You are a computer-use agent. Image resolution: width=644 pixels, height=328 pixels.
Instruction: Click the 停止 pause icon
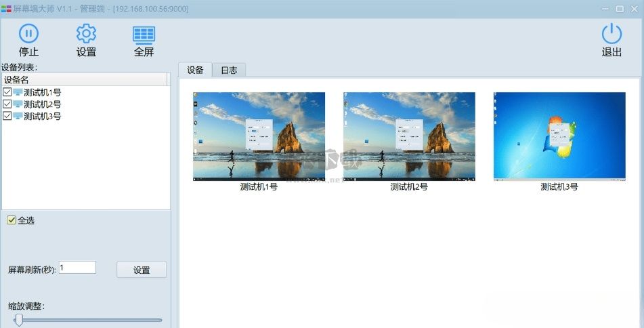pyautogui.click(x=28, y=33)
